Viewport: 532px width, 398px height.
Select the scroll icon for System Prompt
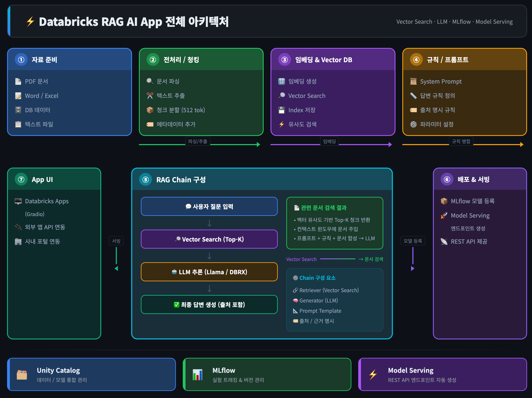(x=413, y=81)
